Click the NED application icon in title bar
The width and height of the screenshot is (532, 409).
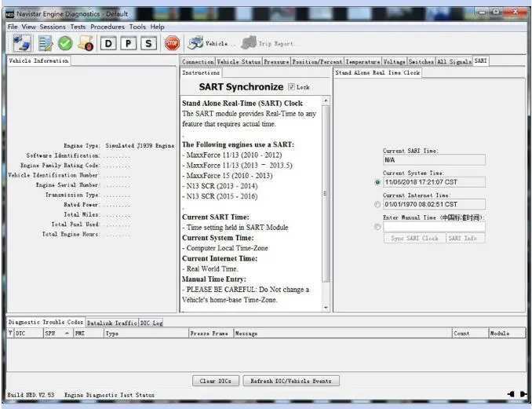point(9,14)
